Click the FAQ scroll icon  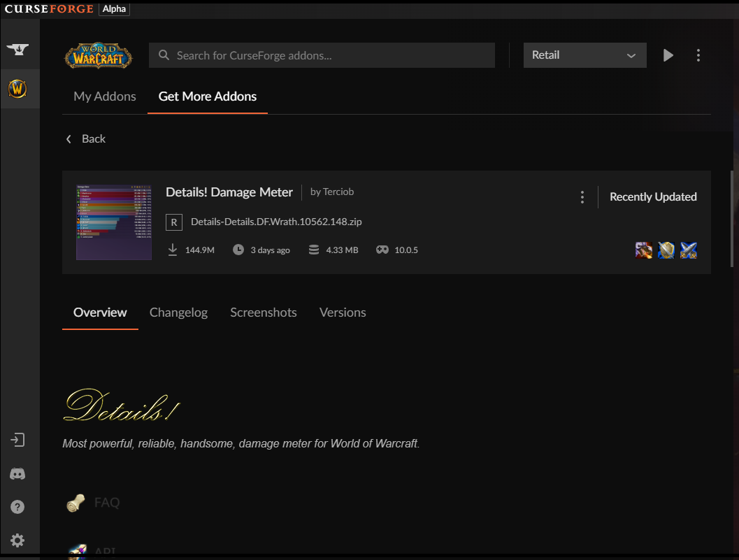tap(76, 503)
